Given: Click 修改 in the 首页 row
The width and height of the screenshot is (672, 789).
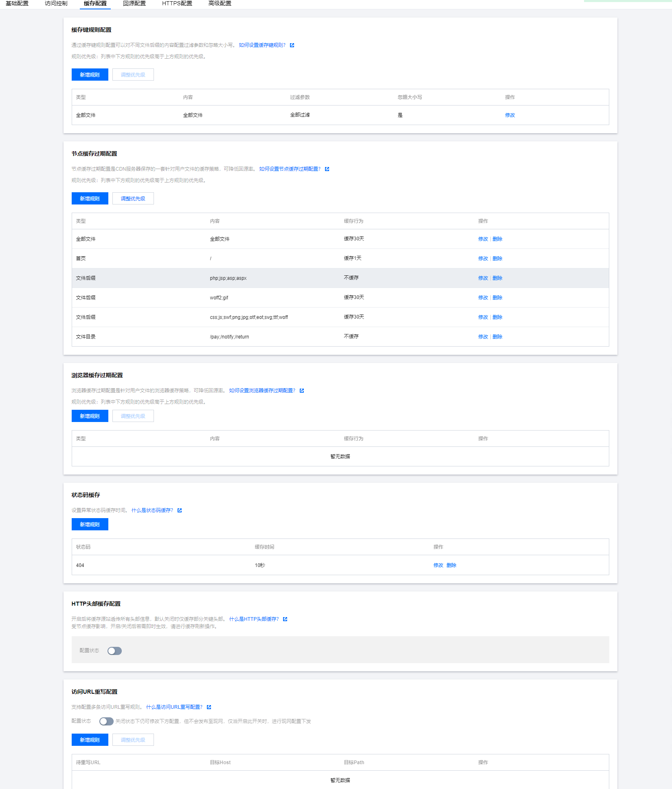Looking at the screenshot, I should tap(483, 259).
